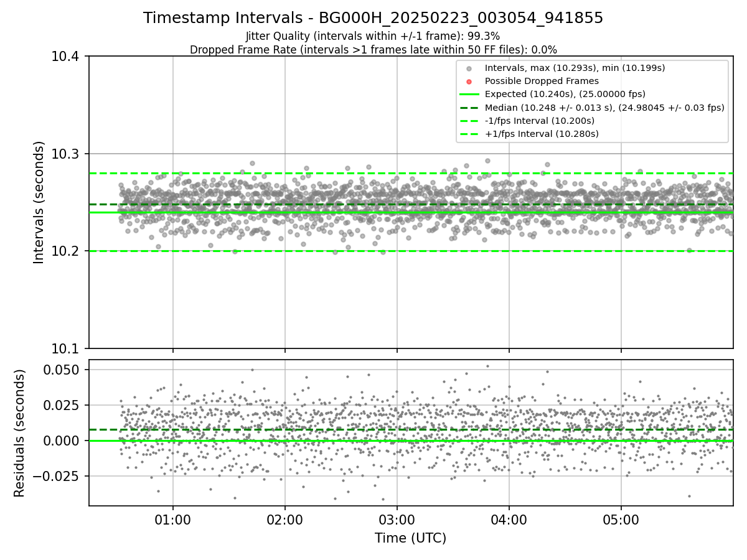
Task: Select the 'Jitter Quality' subtitle line
Action: pos(373,36)
